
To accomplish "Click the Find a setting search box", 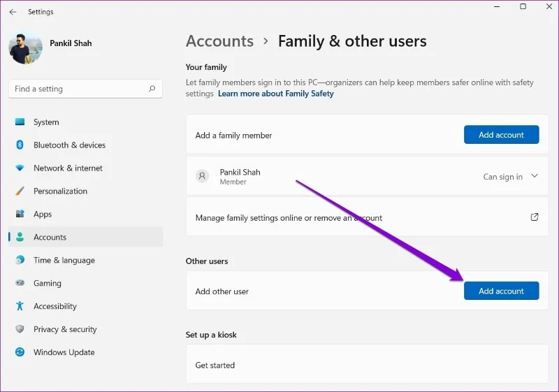I will click(x=85, y=89).
